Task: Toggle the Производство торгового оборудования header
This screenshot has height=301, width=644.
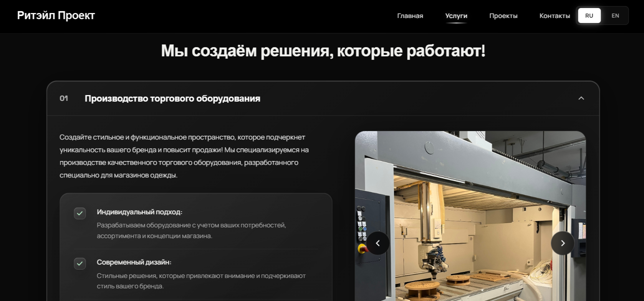Action: [323, 98]
